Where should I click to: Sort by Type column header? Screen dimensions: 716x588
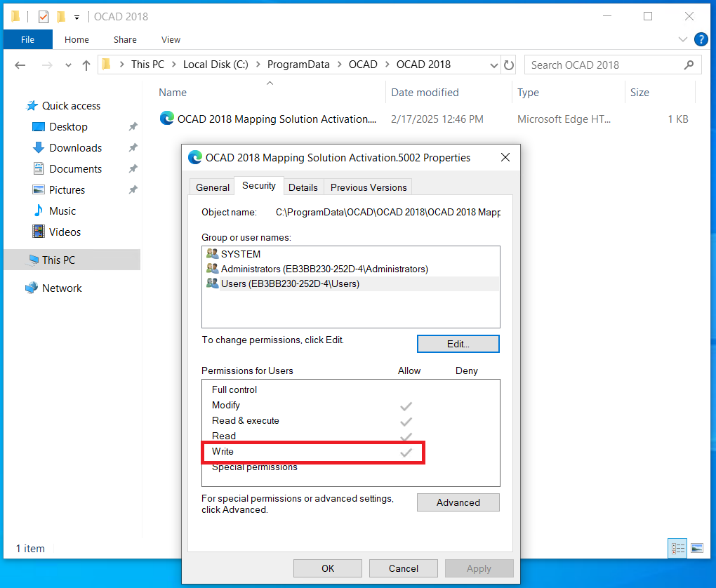tap(528, 93)
